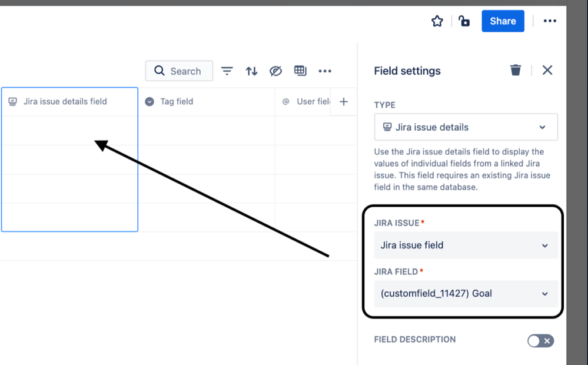Delete field using trash icon
Screen dimensions: 588x365
pos(516,70)
